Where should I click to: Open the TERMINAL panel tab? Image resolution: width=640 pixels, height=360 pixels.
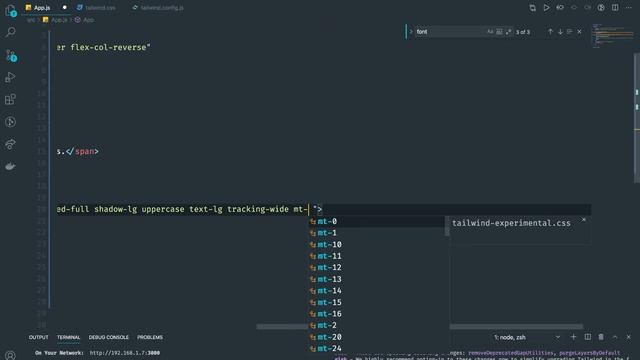tap(69, 338)
